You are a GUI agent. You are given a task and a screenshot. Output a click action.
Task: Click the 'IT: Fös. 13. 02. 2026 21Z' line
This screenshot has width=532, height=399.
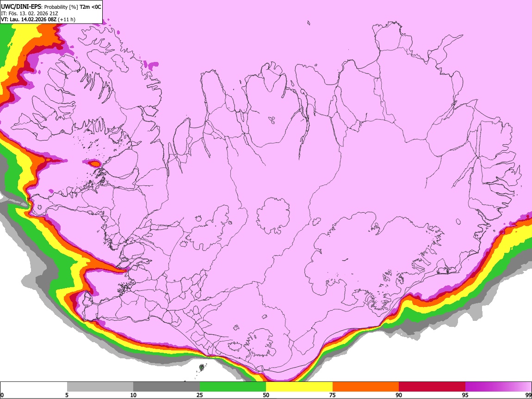[x=30, y=13]
